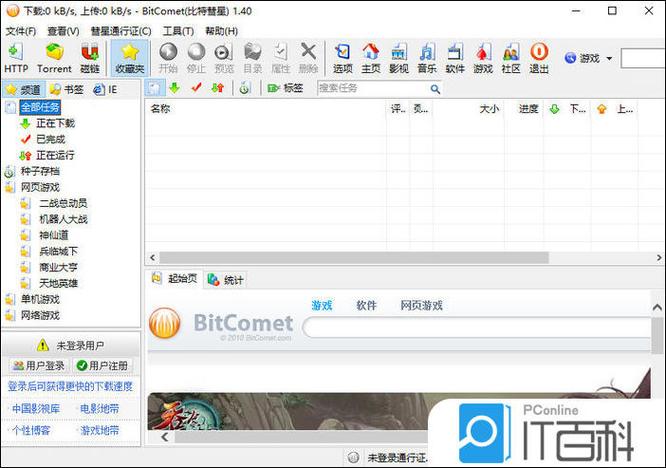Click the 退出 exit icon
The image size is (666, 468).
(x=539, y=58)
